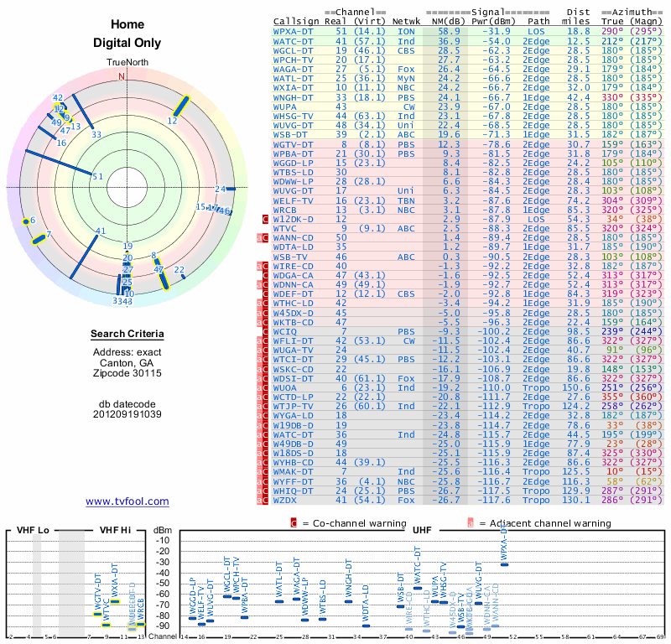Click the Netwk column header
671x644 pixels.
coord(407,22)
